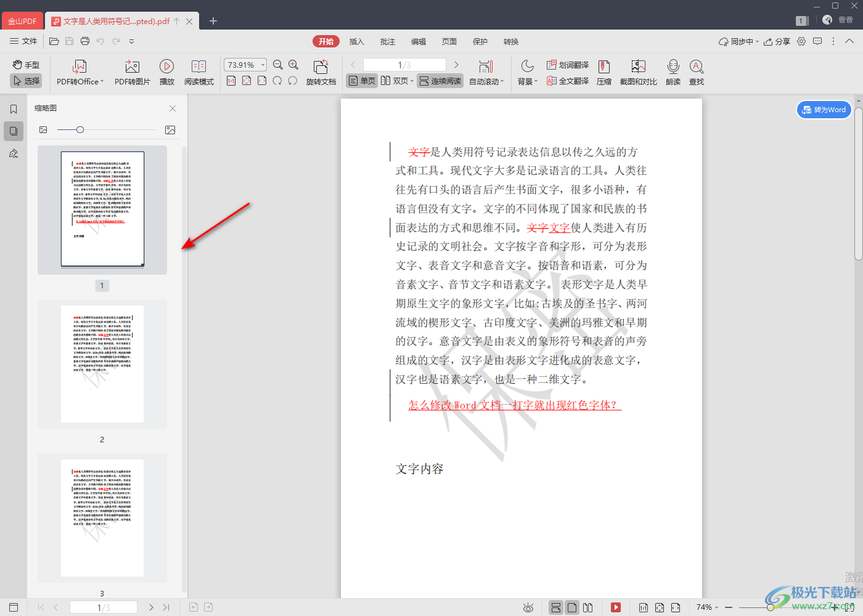Go to last page in status bar

[x=166, y=607]
